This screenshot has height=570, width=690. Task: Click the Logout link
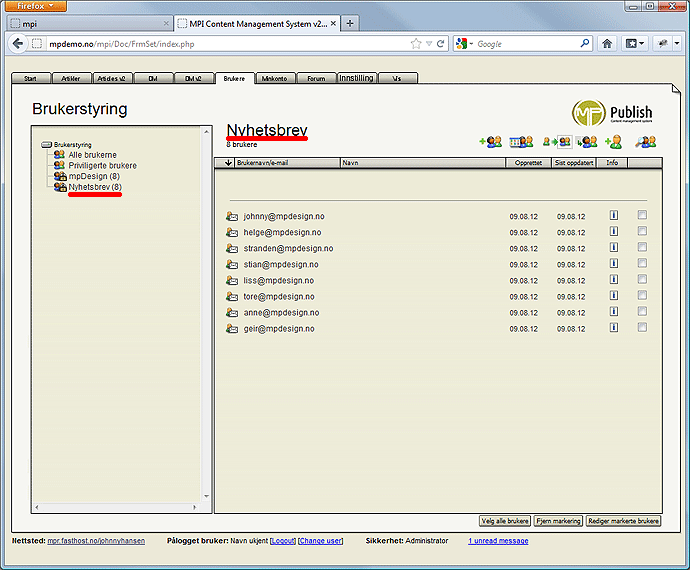283,541
